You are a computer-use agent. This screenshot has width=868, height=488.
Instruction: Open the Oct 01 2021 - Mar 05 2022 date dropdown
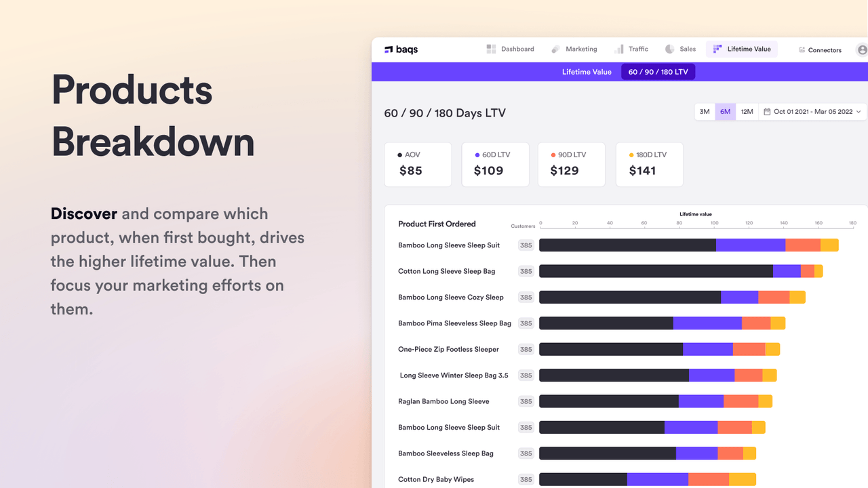[812, 112]
